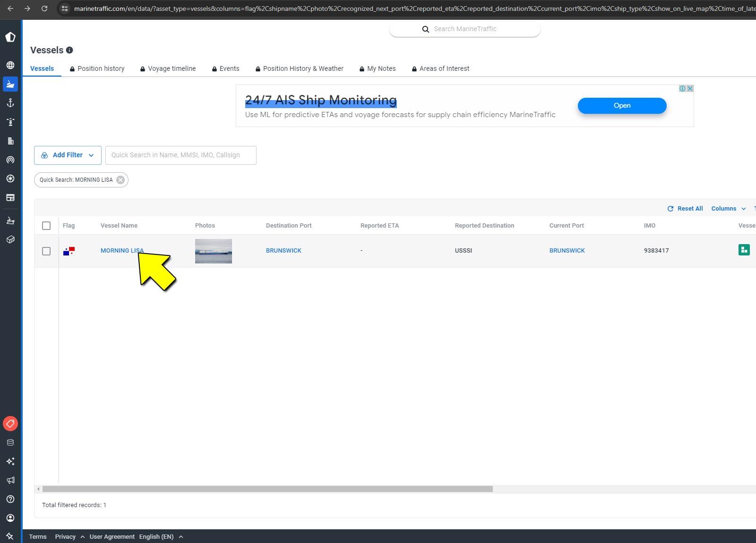Tick the select-all checkbox in table header
Screen dimensions: 756x543
coord(46,226)
